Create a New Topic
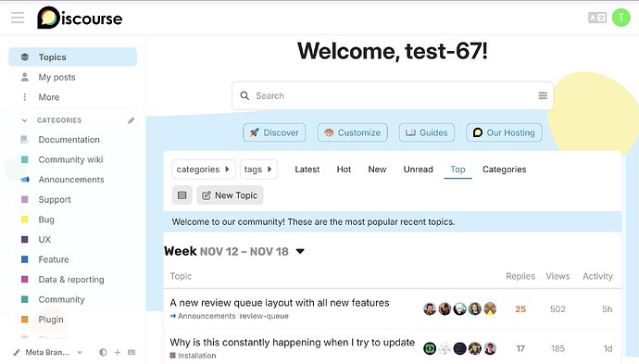The height and width of the screenshot is (364, 639). 230,195
